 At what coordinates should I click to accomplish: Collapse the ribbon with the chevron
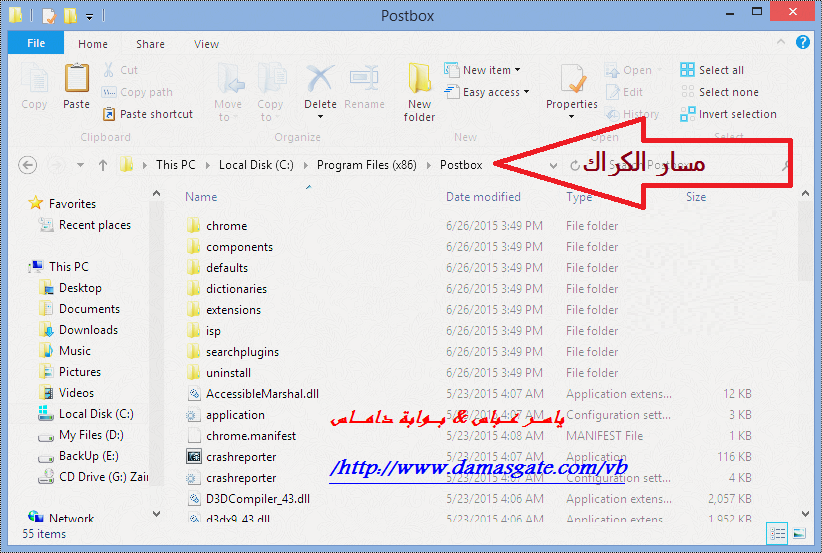click(x=781, y=42)
